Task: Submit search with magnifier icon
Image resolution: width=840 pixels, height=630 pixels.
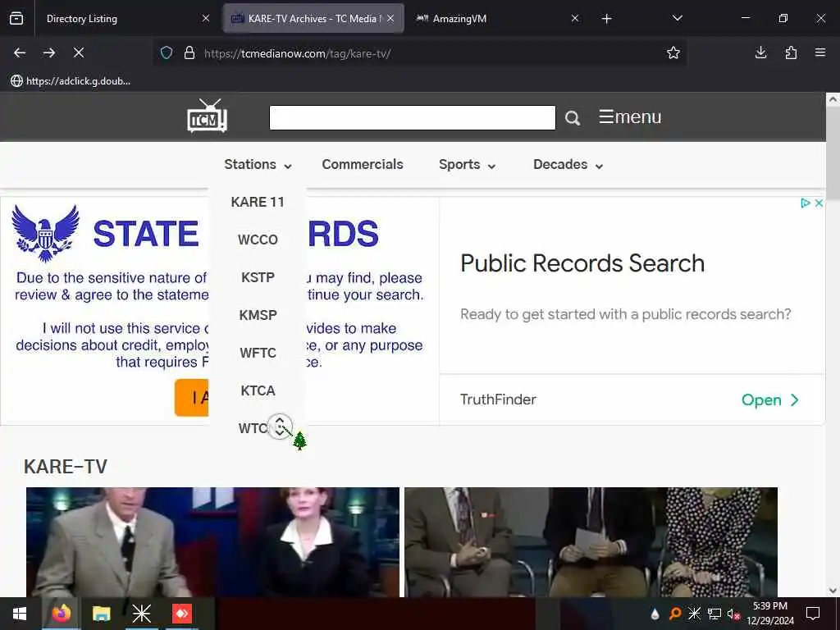Action: (x=572, y=118)
